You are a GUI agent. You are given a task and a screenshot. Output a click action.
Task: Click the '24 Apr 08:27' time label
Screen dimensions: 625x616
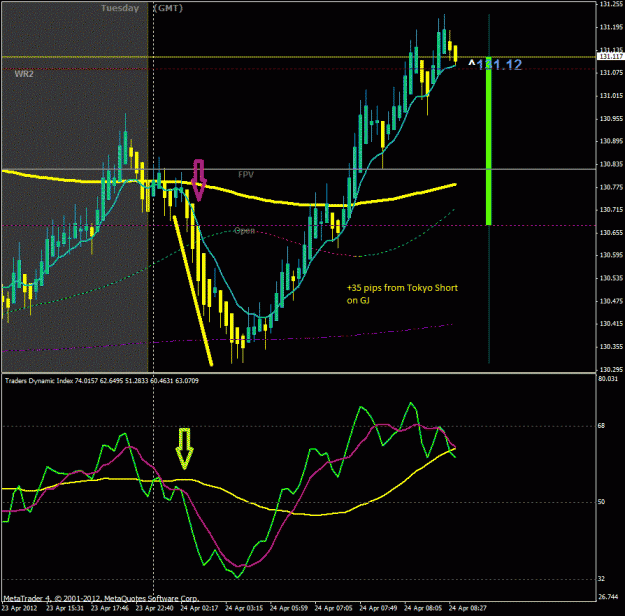(468, 608)
